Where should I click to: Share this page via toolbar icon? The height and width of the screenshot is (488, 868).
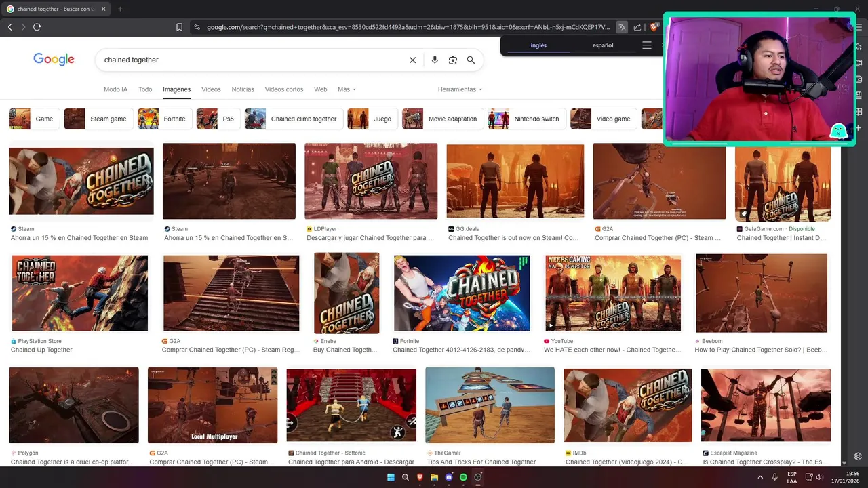click(x=637, y=27)
